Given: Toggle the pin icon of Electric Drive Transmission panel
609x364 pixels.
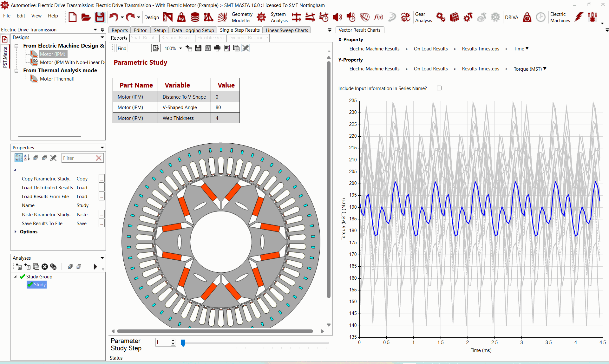Looking at the screenshot, I should pyautogui.click(x=102, y=29).
